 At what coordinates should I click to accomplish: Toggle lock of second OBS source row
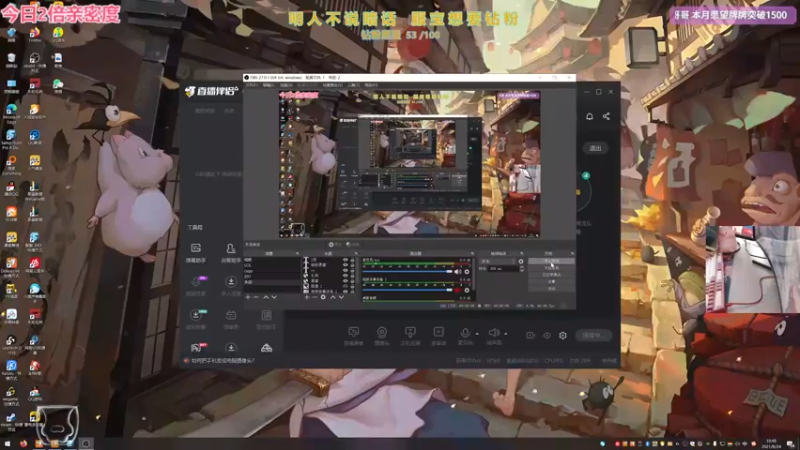(x=352, y=265)
